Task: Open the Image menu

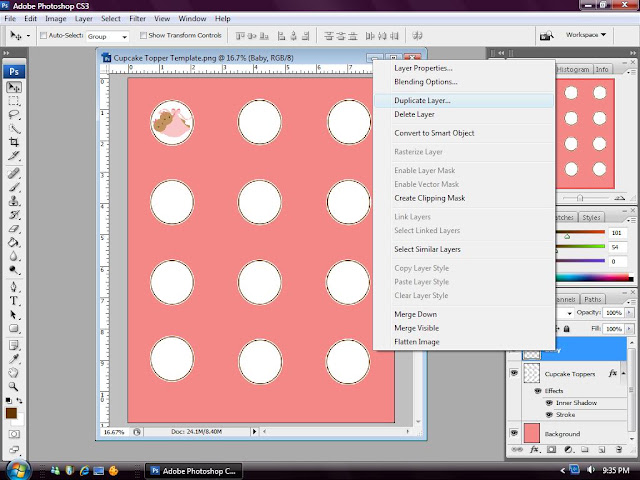Action: (56, 19)
